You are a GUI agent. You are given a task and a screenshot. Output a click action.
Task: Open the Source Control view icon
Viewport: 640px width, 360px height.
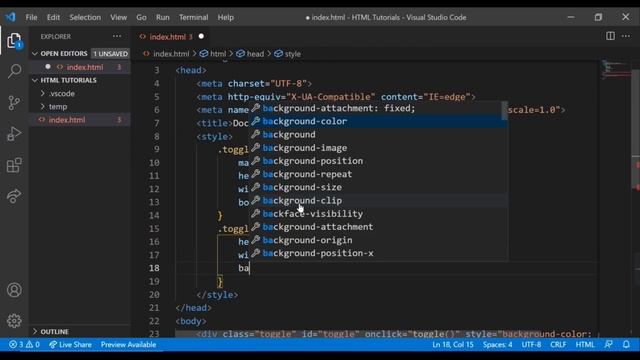(14, 102)
